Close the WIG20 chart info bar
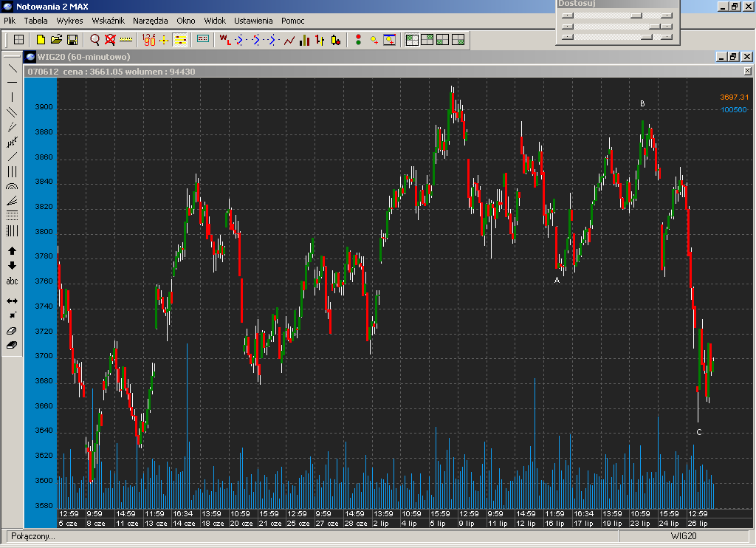This screenshot has width=756, height=548. (747, 72)
